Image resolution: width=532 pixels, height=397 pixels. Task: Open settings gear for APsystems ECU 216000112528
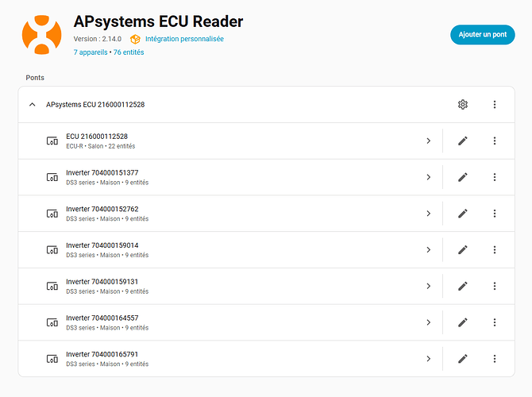point(463,105)
